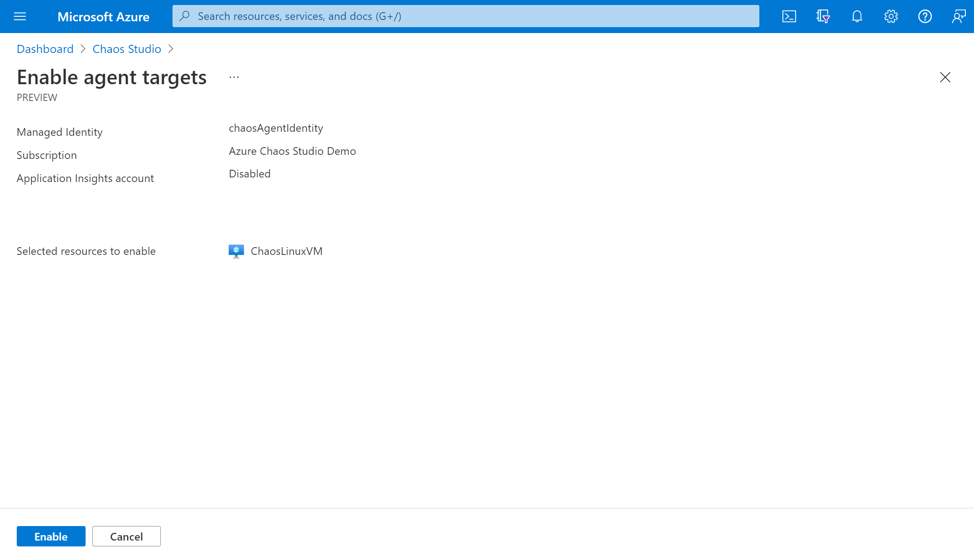This screenshot has height=560, width=974.
Task: Click the Subscription field label
Action: (x=46, y=154)
